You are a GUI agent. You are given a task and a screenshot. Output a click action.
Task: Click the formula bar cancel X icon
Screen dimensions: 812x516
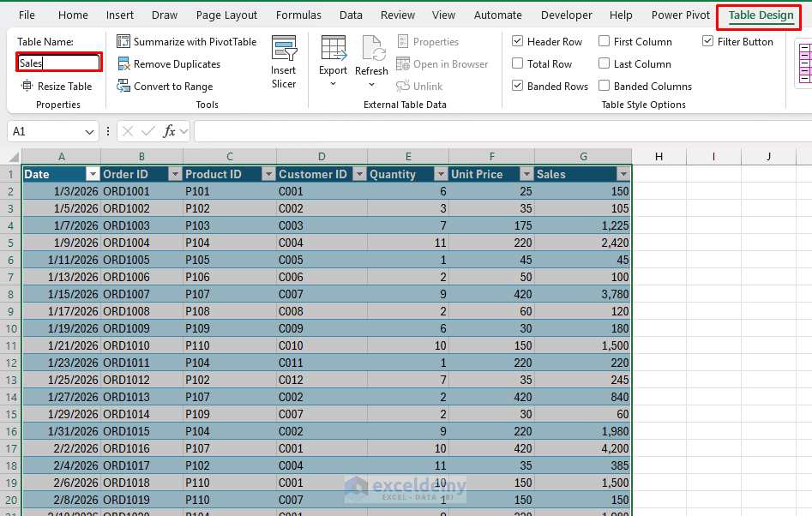click(x=128, y=131)
